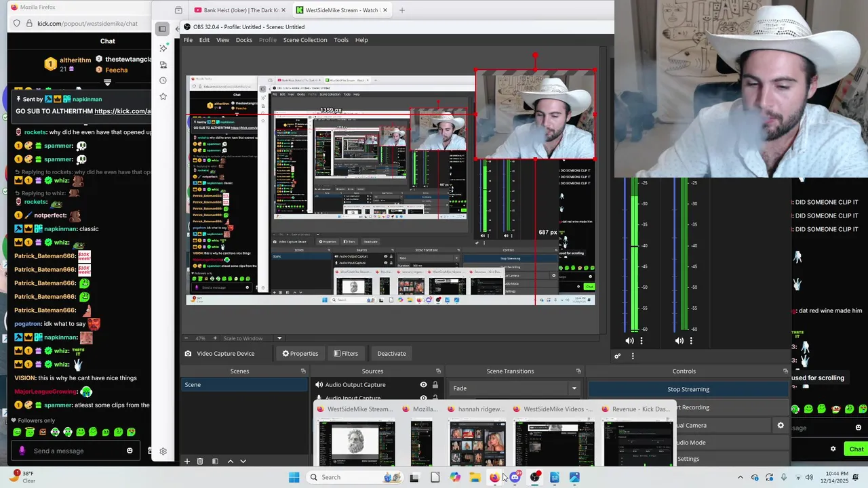Open chat settings gear beside Chat button
The width and height of the screenshot is (868, 488).
[x=833, y=449]
